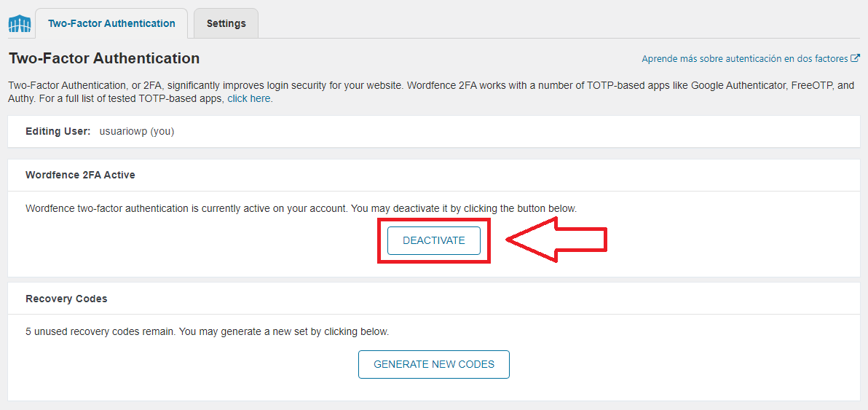This screenshot has width=868, height=410.
Task: Click GENERATE NEW CODES button
Action: [433, 364]
